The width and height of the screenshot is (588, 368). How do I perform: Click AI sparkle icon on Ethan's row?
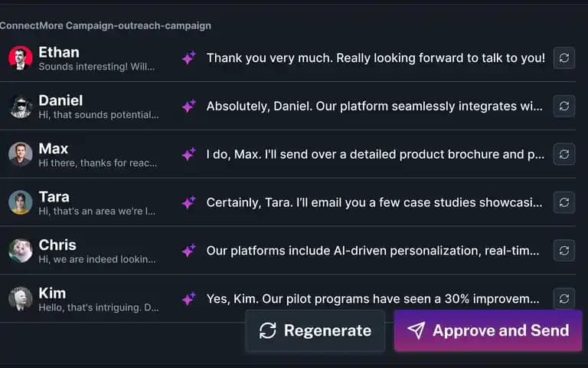coord(188,58)
